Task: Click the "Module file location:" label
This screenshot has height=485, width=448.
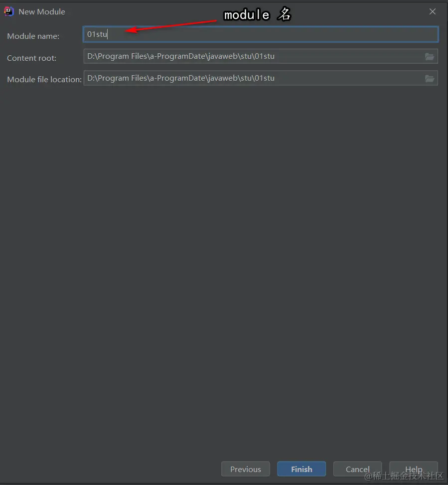Action: (x=44, y=80)
